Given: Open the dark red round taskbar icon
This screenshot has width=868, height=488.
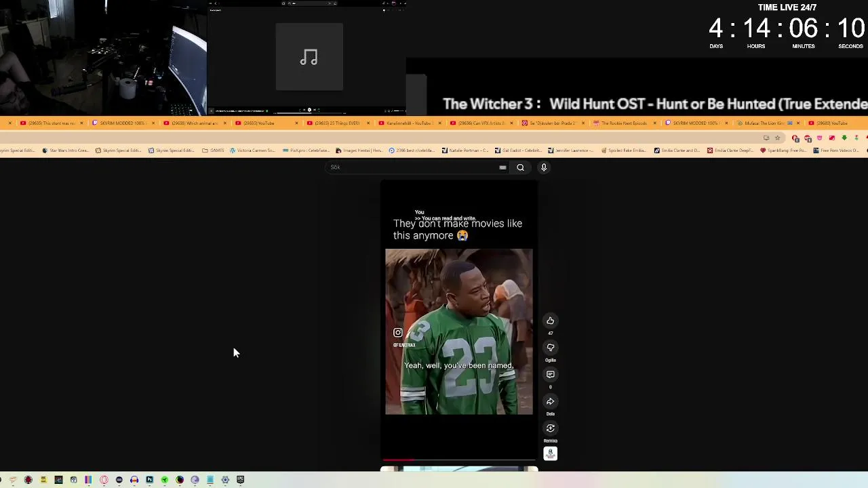Looking at the screenshot, I should click(x=28, y=480).
